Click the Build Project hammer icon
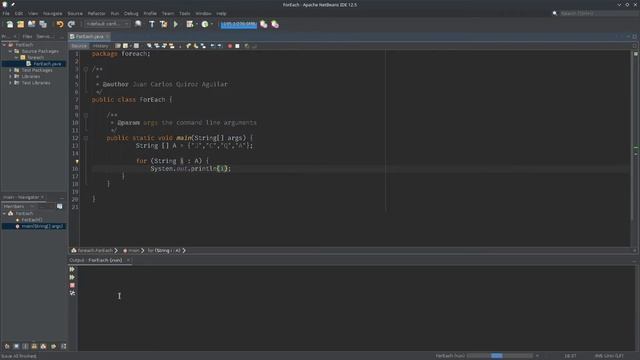Screen dimensions: 640x360 (x=152, y=24)
